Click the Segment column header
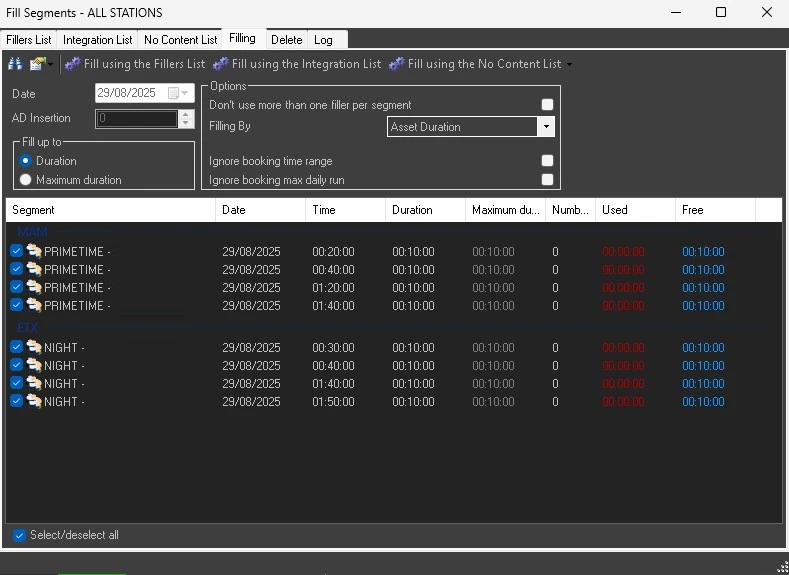Viewport: 789px width, 575px height. click(34, 210)
